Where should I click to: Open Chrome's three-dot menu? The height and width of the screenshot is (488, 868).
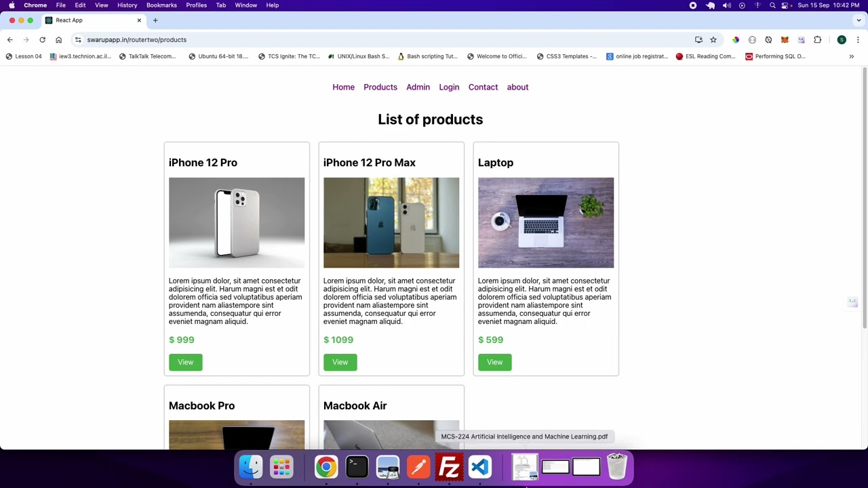click(858, 40)
